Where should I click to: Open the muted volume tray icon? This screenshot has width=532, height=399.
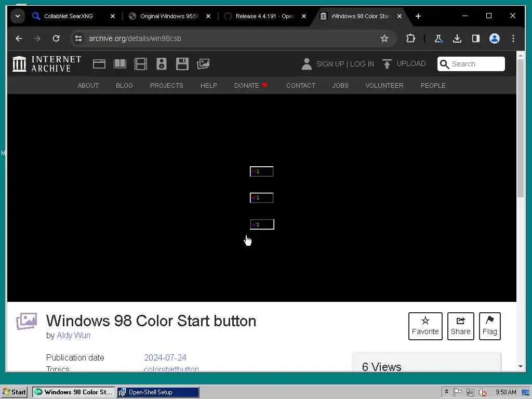coord(482,392)
